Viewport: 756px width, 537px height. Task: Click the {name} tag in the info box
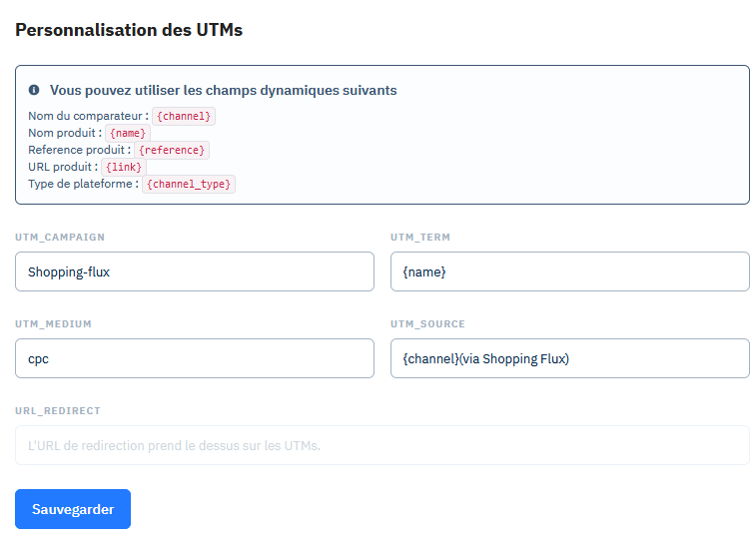coord(128,133)
